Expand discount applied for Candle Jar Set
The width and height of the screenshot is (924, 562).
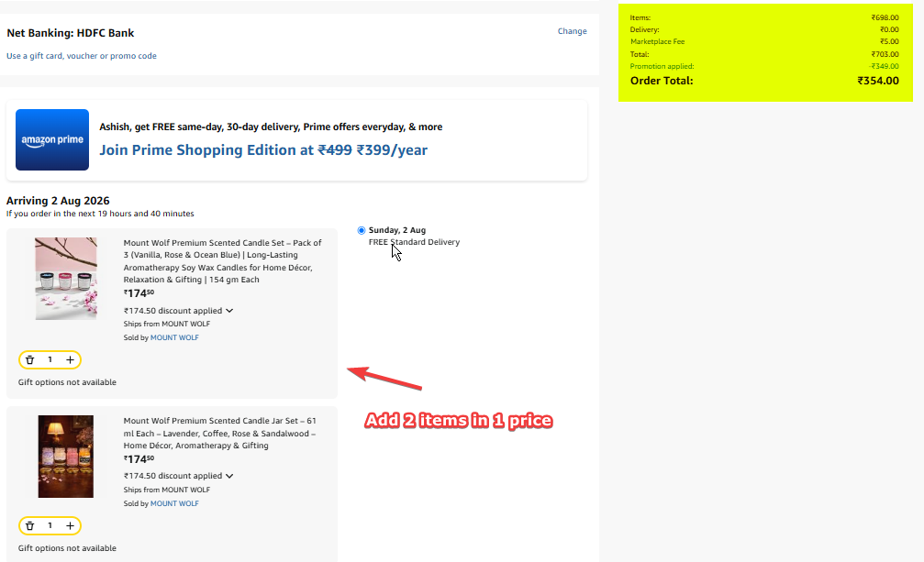(x=179, y=476)
